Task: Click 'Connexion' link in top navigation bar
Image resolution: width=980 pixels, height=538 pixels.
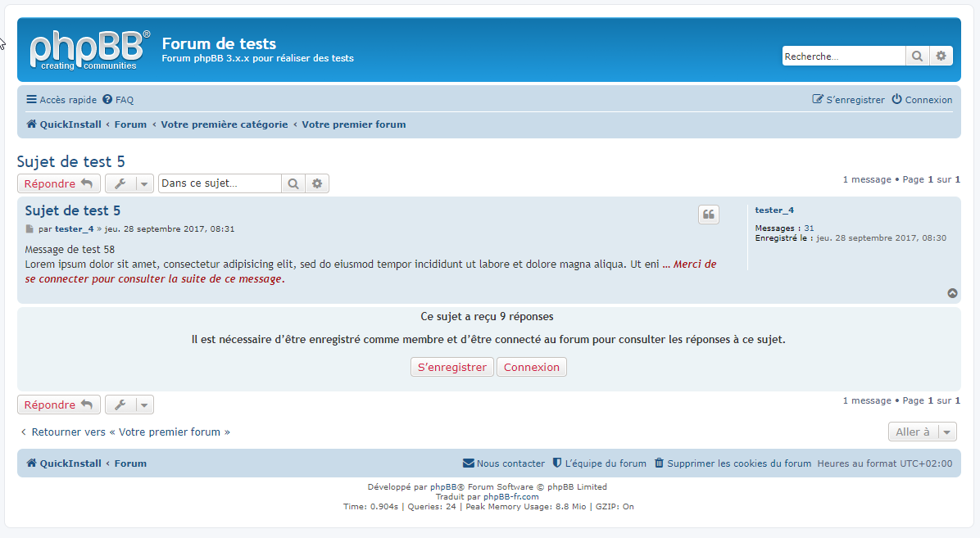Action: tap(922, 100)
